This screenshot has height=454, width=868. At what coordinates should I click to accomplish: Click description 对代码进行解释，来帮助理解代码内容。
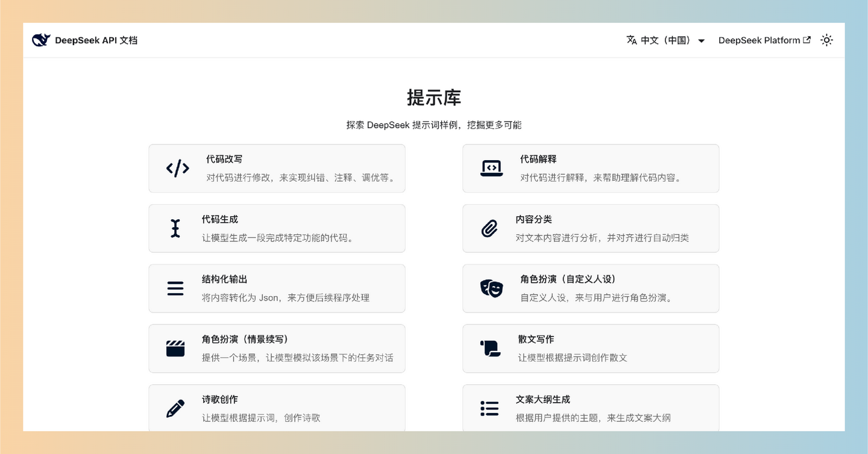602,178
